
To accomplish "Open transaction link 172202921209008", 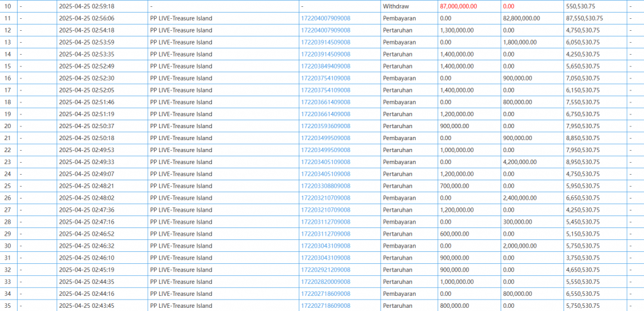I will (x=326, y=270).
